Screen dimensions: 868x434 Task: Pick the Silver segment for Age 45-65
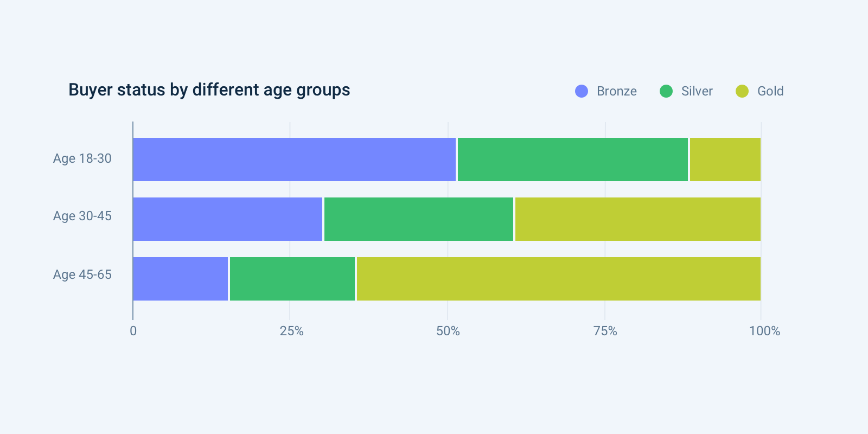point(292,279)
